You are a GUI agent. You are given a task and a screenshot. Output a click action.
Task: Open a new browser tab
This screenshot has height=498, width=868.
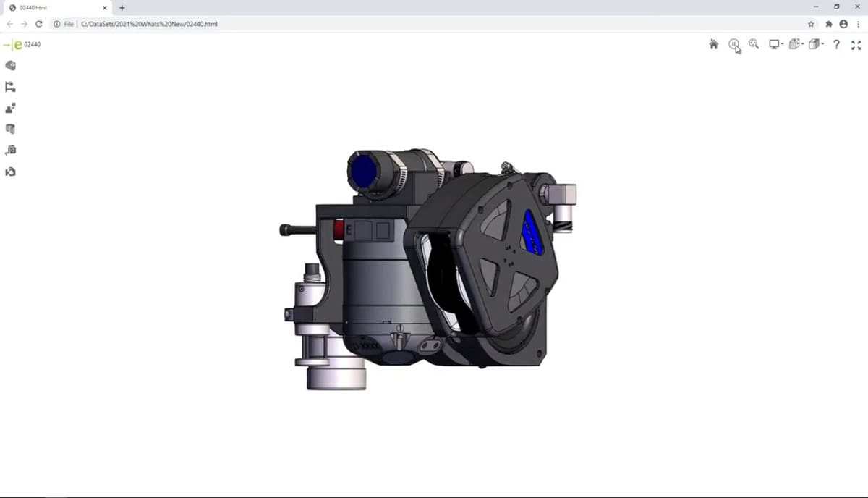tap(122, 7)
